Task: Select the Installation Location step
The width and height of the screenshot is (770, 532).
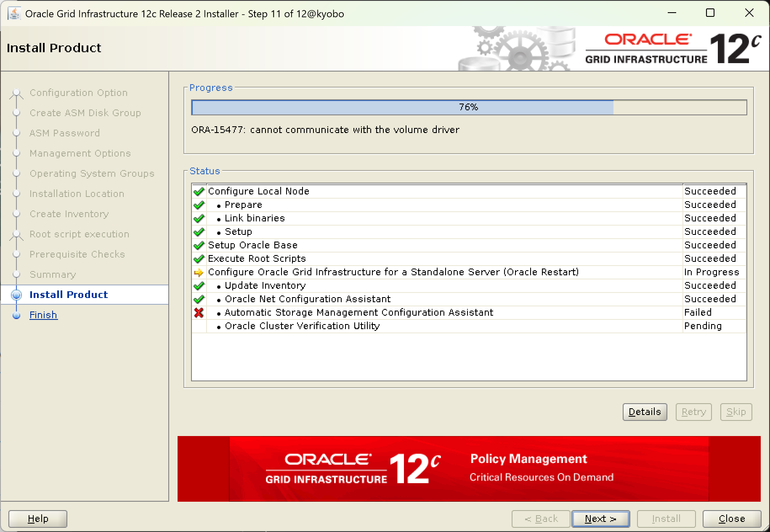Action: 77,194
